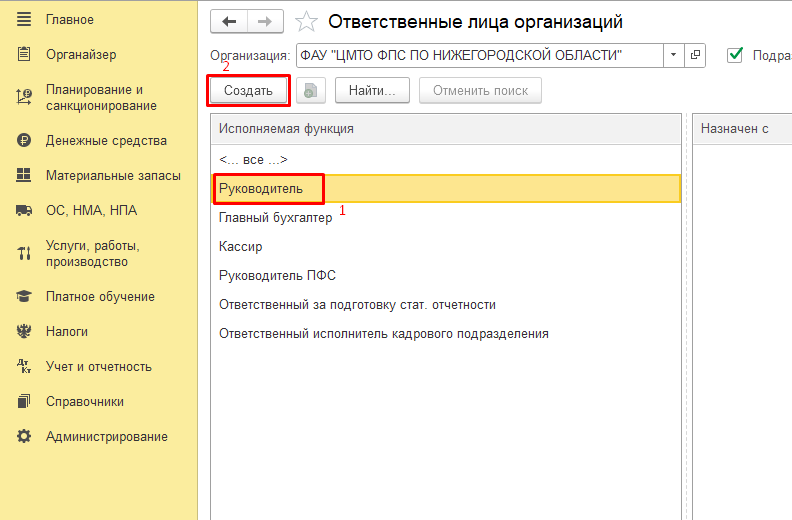Click the Денежные средства ruble icon
Viewport: 792px width, 520px height.
24,140
